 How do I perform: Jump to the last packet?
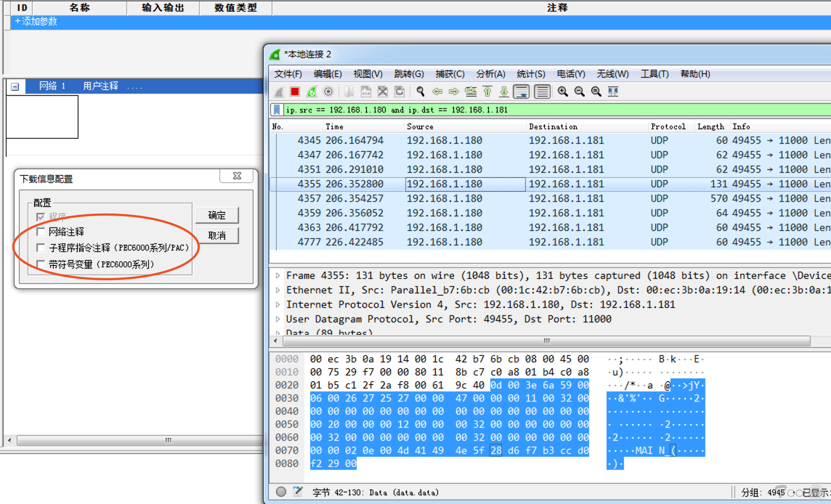504,92
